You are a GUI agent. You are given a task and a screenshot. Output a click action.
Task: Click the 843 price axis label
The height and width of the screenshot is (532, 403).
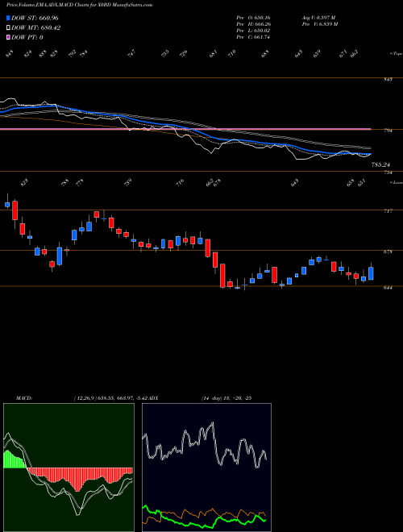click(x=388, y=79)
